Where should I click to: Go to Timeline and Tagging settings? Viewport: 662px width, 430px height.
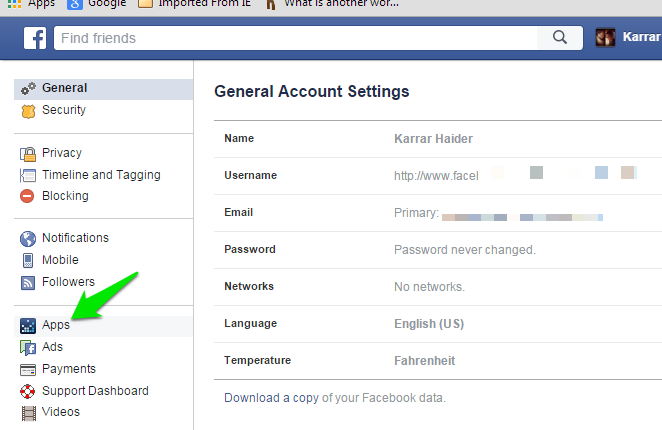103,175
